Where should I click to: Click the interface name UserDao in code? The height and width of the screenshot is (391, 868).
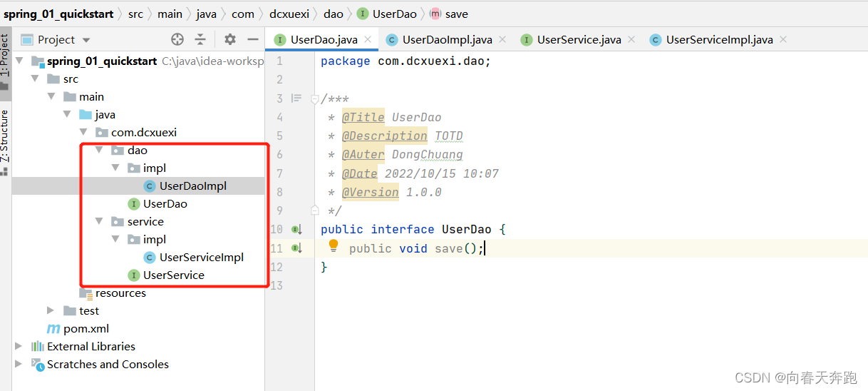(x=466, y=229)
